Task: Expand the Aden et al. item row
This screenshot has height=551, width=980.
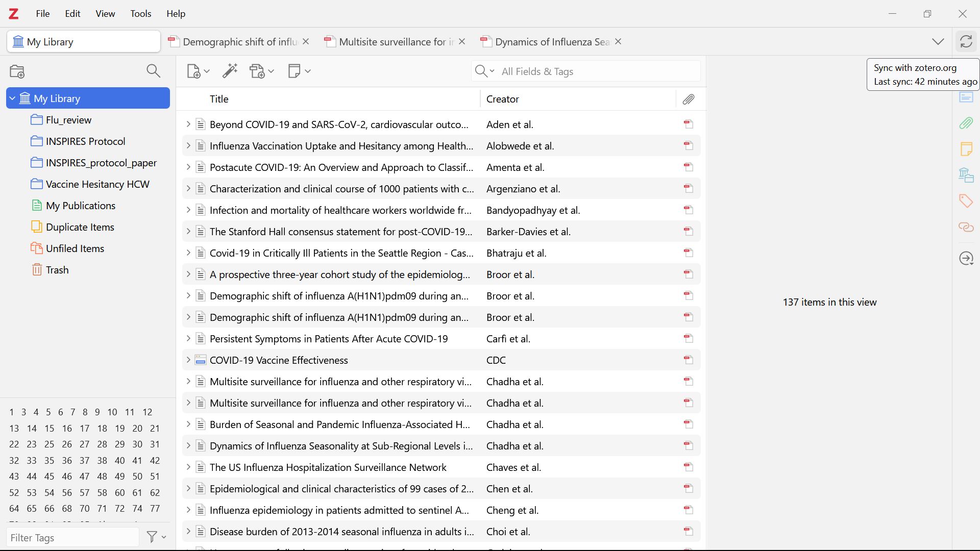Action: tap(188, 124)
